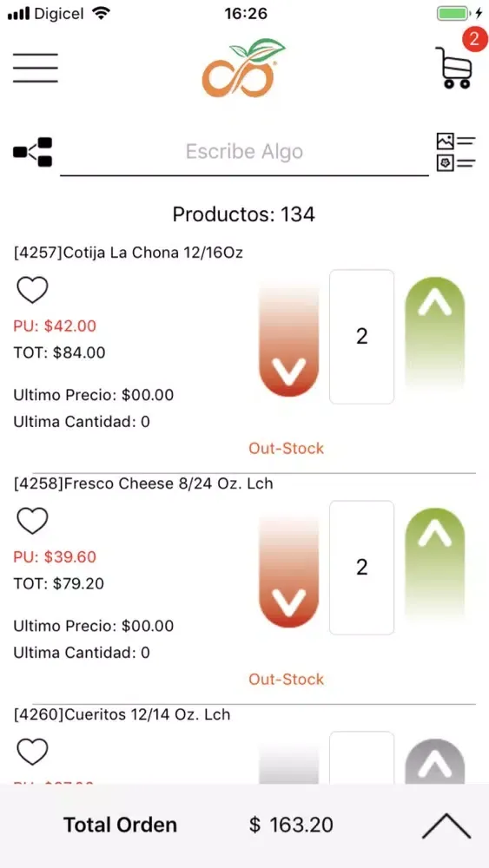Expand the Total Orden panel chevron
489x868 pixels.
pyautogui.click(x=446, y=826)
